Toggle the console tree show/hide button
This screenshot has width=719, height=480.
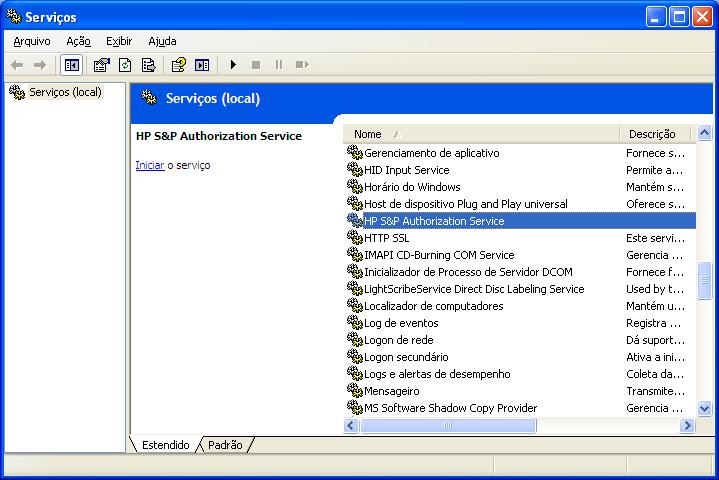coord(72,65)
